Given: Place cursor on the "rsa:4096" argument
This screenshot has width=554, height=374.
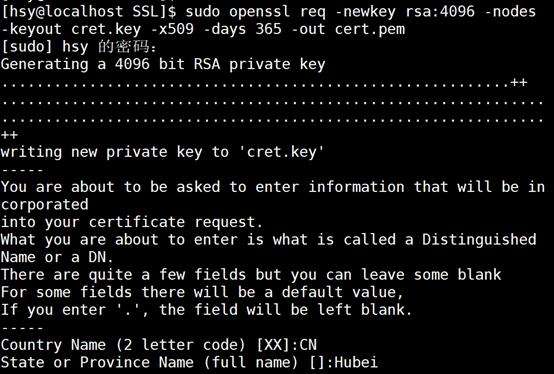Looking at the screenshot, I should point(440,12).
